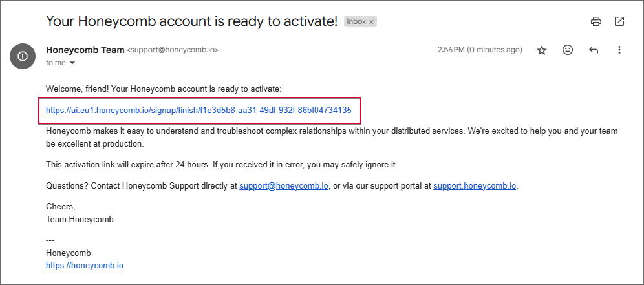Star the Honeycomb Team message
Screen dimensions: 644x285
(x=542, y=50)
